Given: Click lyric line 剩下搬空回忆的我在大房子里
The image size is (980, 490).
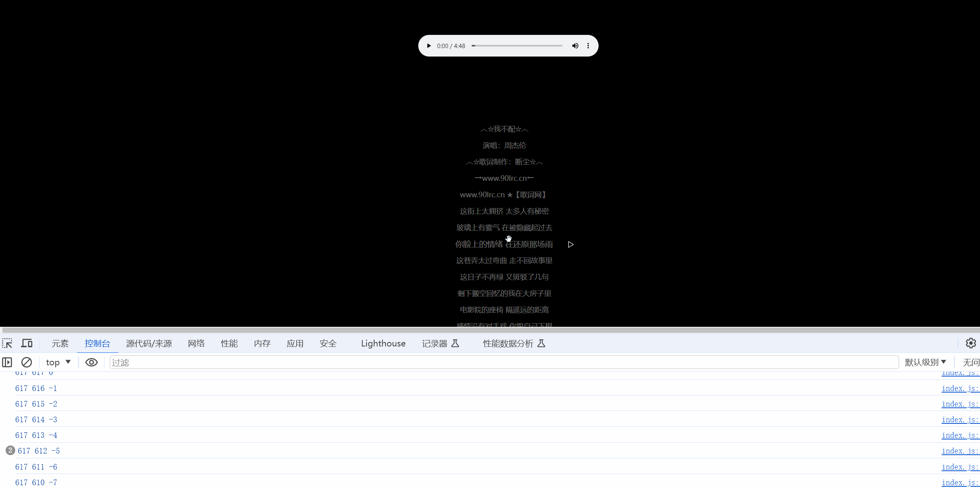Looking at the screenshot, I should pos(504,294).
